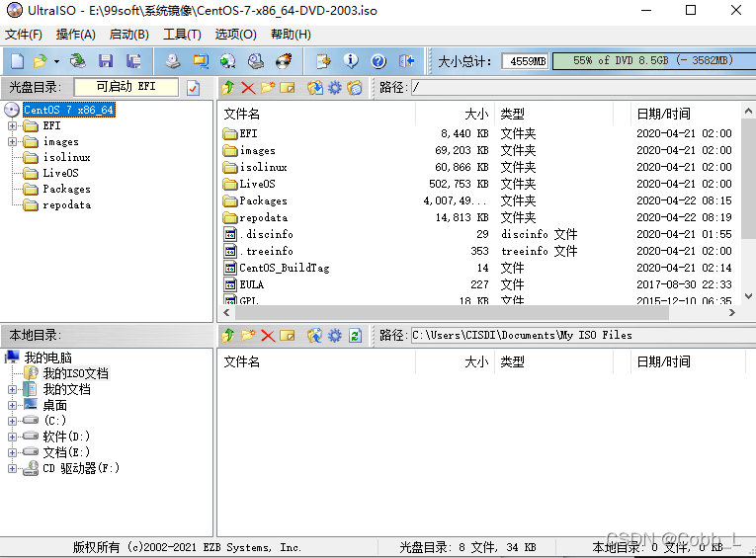Click the Save As toolbar icon
This screenshot has width=756, height=558.
coord(133,61)
